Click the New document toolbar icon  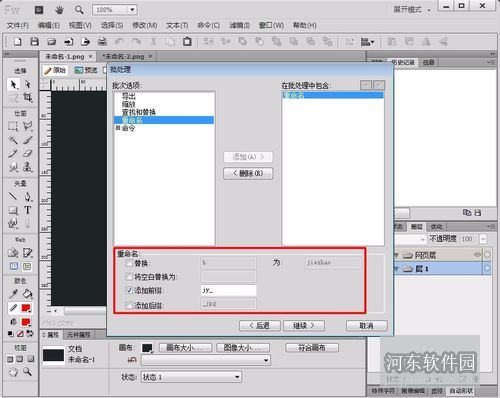(18, 42)
